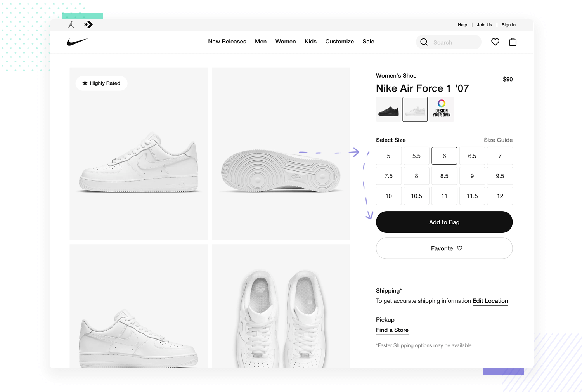The image size is (582, 392).
Task: Choose size 7.5
Action: coord(389,176)
